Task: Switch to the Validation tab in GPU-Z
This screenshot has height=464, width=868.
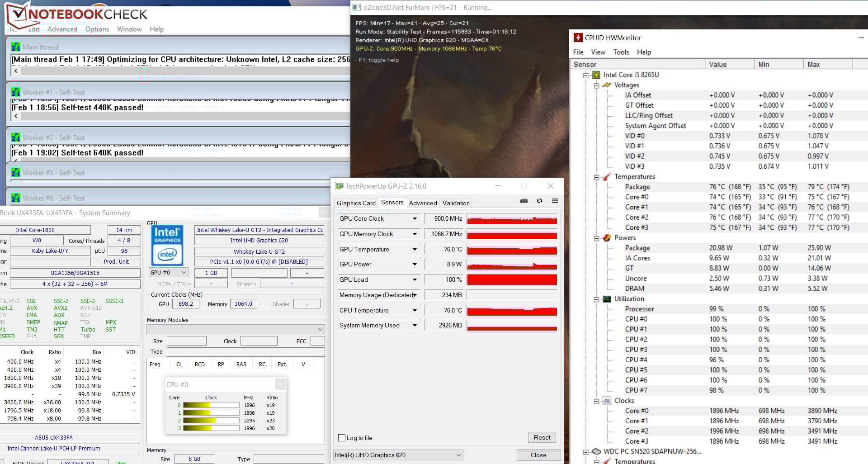Action: (x=456, y=203)
